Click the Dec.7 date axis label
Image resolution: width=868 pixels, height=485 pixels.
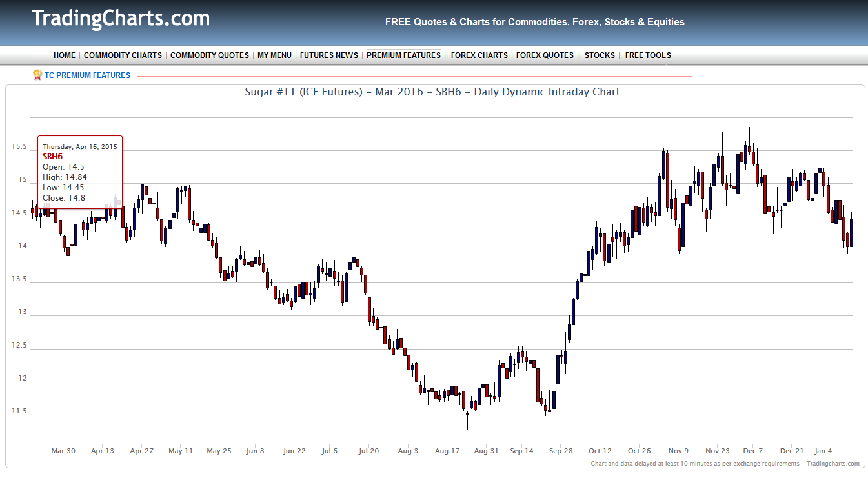752,451
